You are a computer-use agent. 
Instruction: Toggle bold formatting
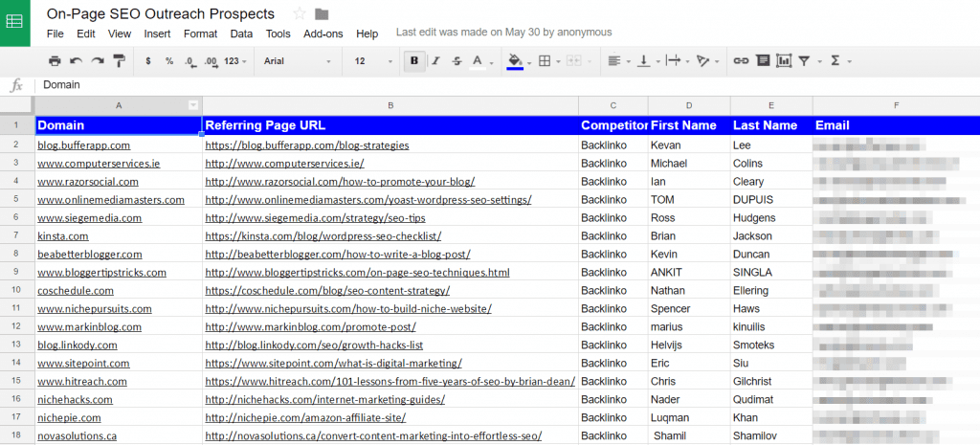pos(414,60)
